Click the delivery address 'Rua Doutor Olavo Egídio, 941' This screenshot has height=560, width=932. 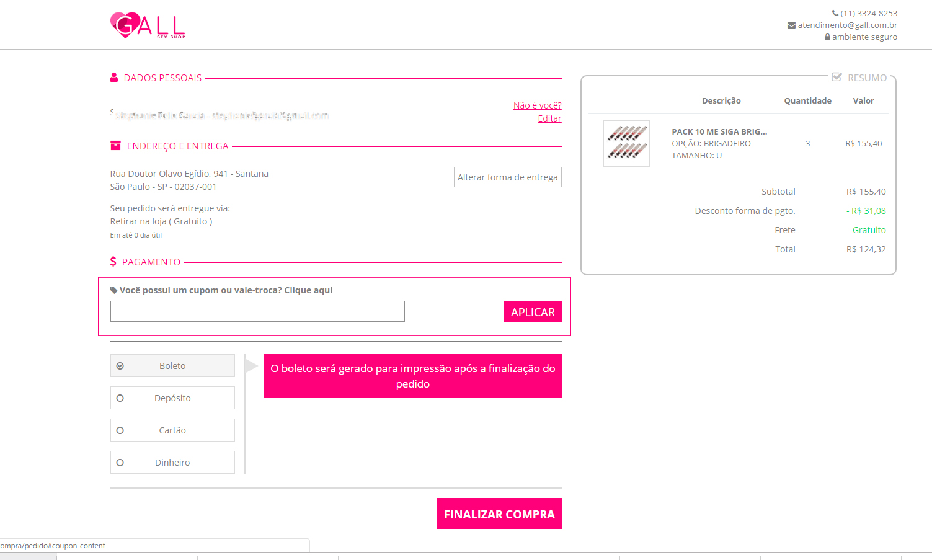[189, 174]
